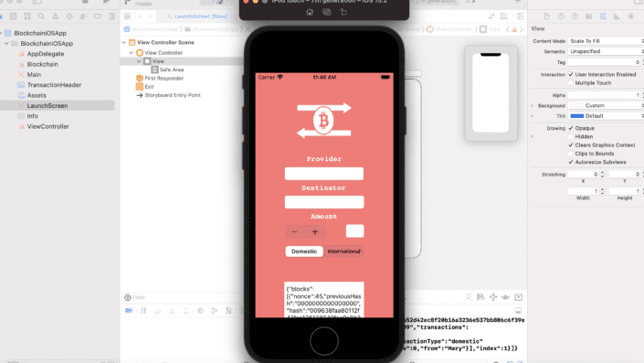This screenshot has width=644, height=363.
Task: Tap the minus stepper button
Action: point(294,232)
